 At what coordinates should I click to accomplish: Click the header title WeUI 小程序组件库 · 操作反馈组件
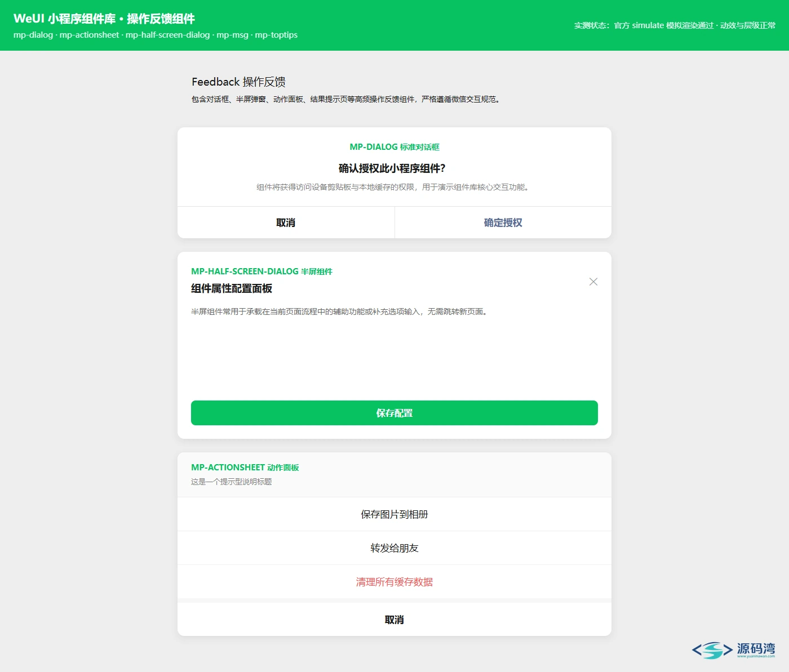tap(104, 19)
